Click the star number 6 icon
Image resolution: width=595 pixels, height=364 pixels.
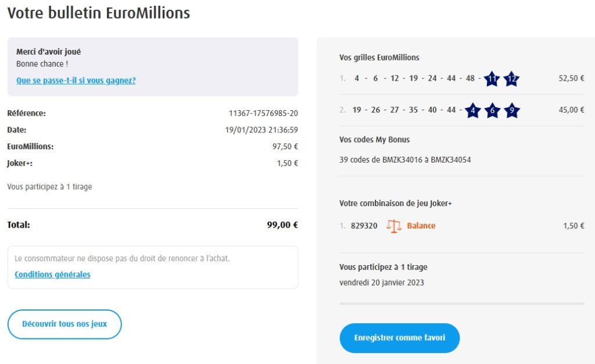pos(492,110)
